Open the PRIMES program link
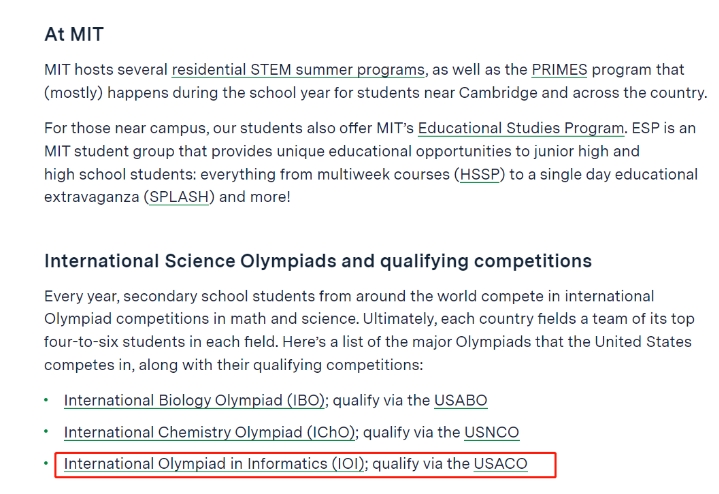The width and height of the screenshot is (719, 494). 559,70
